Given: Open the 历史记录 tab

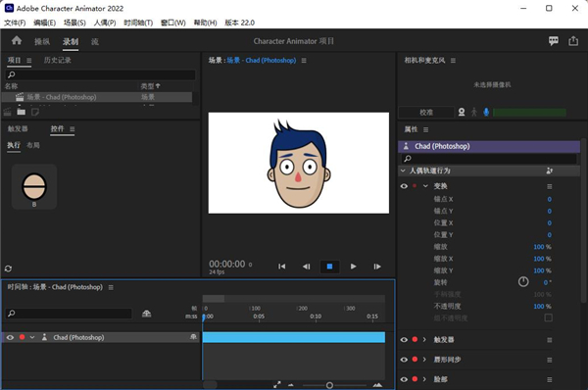Looking at the screenshot, I should point(58,60).
